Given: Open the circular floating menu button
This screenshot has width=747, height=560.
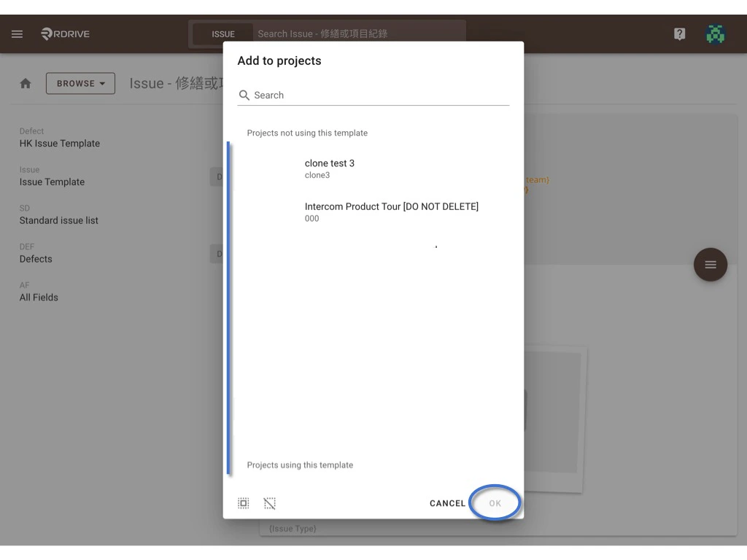Looking at the screenshot, I should (x=710, y=265).
